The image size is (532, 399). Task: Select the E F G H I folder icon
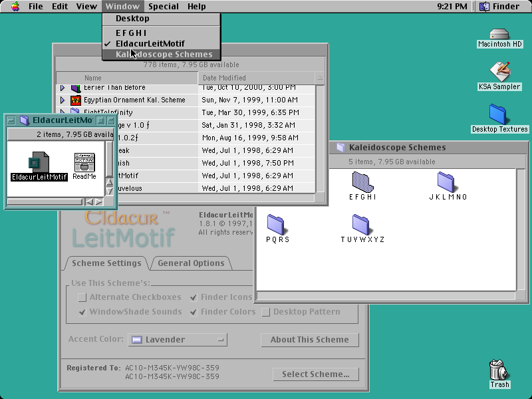362,182
